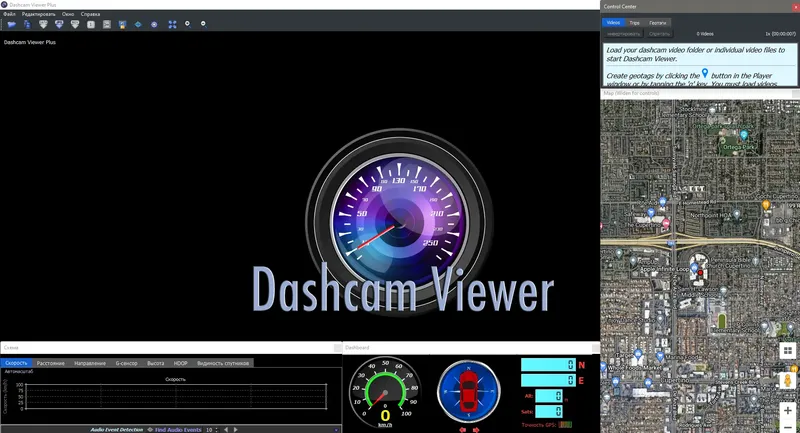
Task: Click the Инвертировать button
Action: 623,34
